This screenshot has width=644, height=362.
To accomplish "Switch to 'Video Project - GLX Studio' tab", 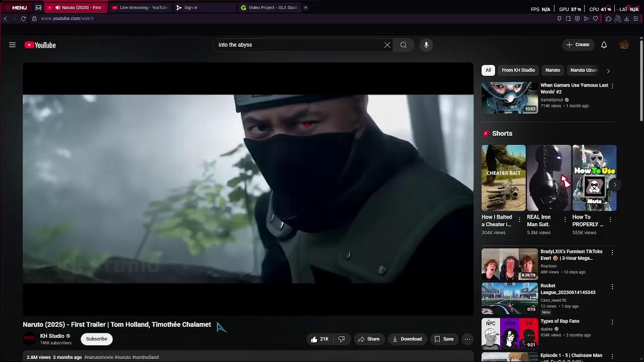I will click(269, 8).
